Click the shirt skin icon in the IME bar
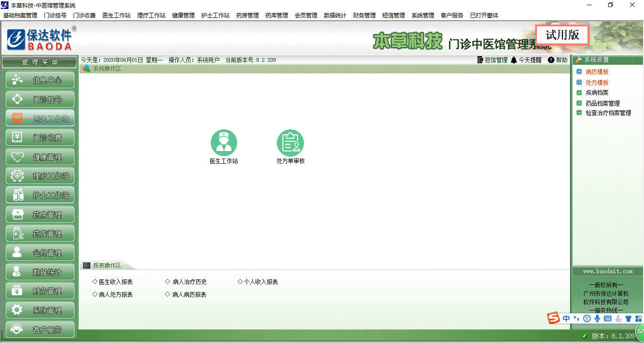The height and width of the screenshot is (343, 644). (628, 319)
